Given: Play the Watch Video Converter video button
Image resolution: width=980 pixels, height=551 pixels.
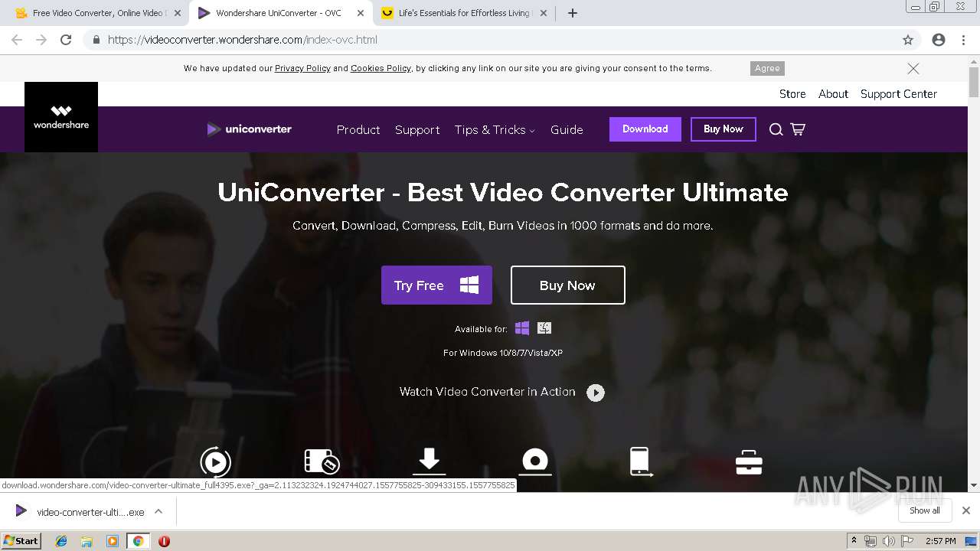Looking at the screenshot, I should 596,393.
